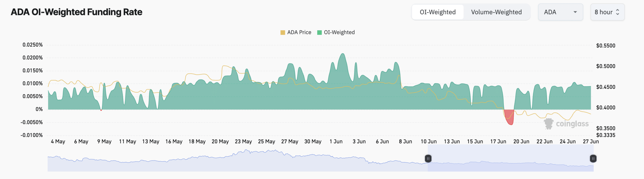The width and height of the screenshot is (644, 179).
Task: Open the 8 hour interval selector
Action: pyautogui.click(x=603, y=12)
